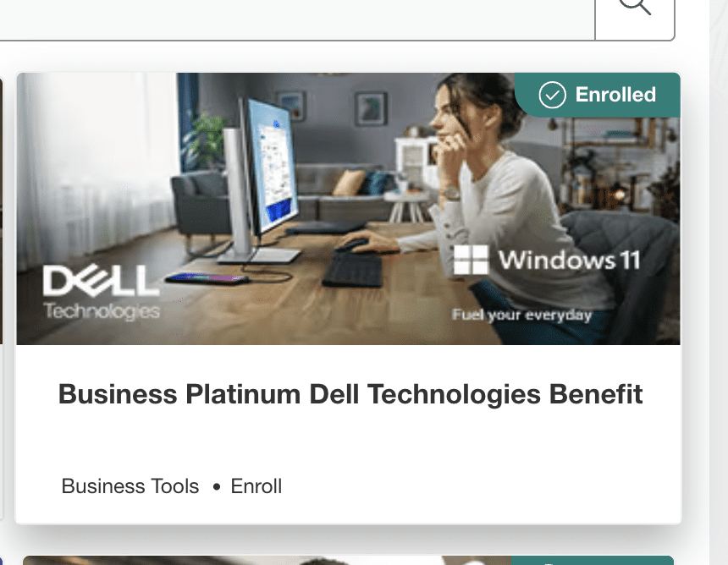Click the Enrolled checkmark circle icon
Viewport: 728px width, 565px height.
[x=552, y=95]
